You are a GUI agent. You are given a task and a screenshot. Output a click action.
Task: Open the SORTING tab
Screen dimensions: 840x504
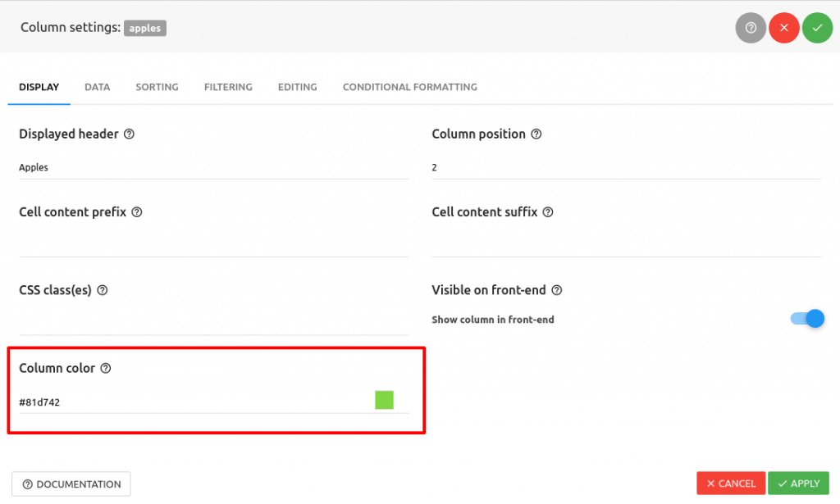tap(157, 87)
